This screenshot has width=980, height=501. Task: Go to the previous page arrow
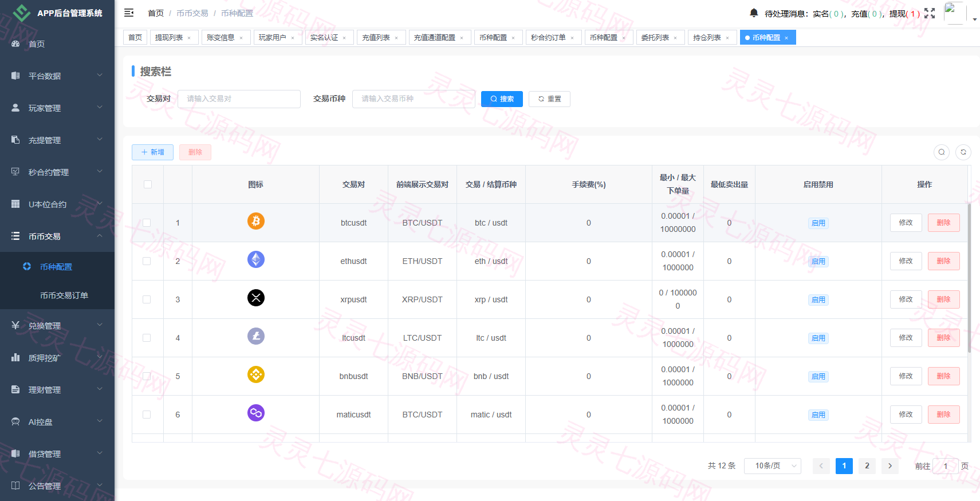pos(821,466)
